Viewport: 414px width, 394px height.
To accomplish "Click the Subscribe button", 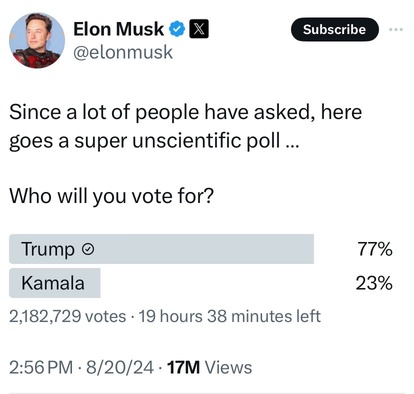I will tap(335, 29).
